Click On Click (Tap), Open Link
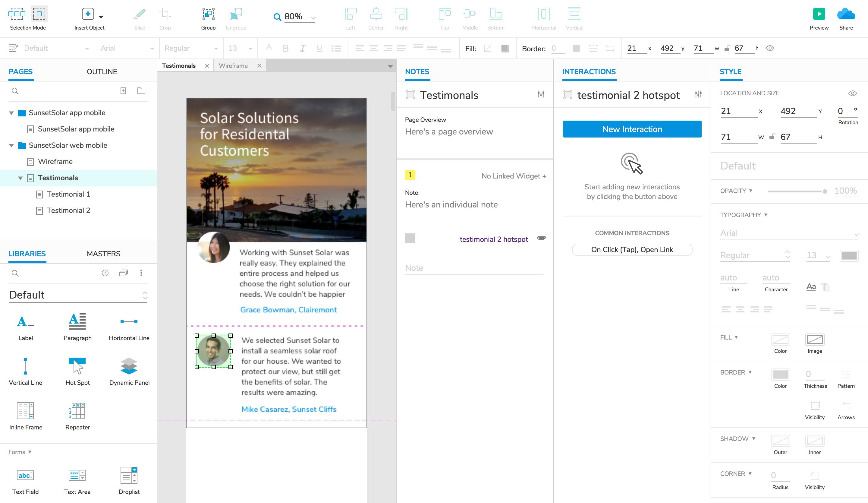Screen dimensions: 868x503 [632, 250]
